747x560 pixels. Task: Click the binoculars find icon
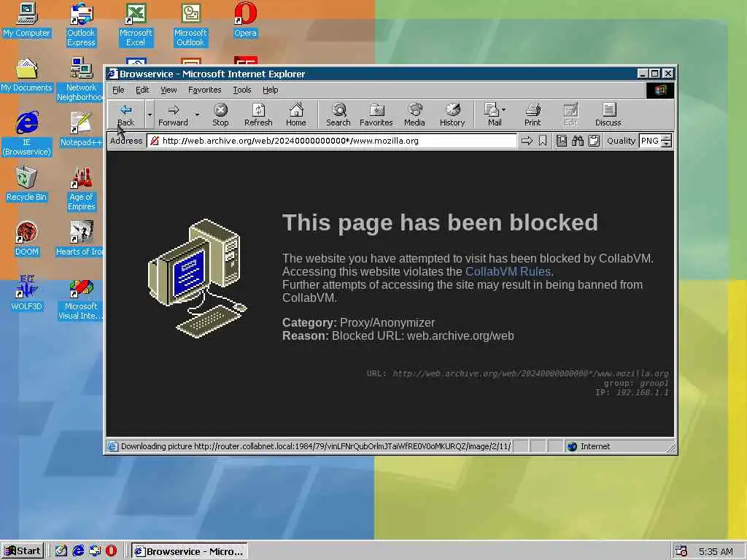pos(578,141)
